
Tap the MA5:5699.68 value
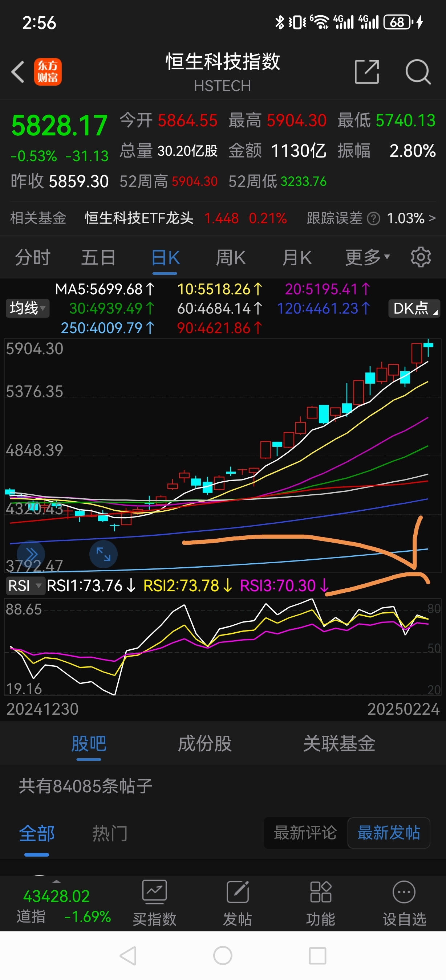[105, 289]
